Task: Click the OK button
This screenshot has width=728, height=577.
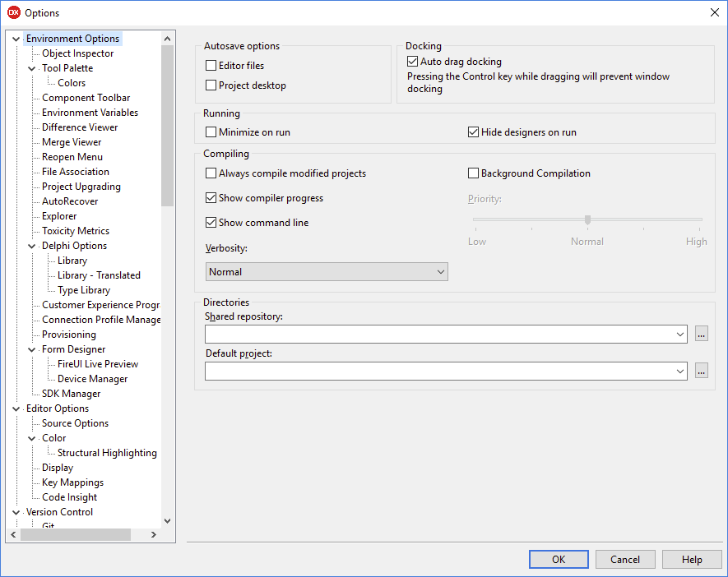Action: pos(559,560)
